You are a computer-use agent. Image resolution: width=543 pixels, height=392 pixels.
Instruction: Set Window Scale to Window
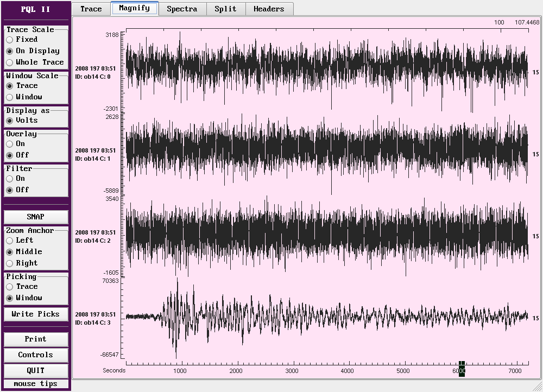click(x=10, y=97)
